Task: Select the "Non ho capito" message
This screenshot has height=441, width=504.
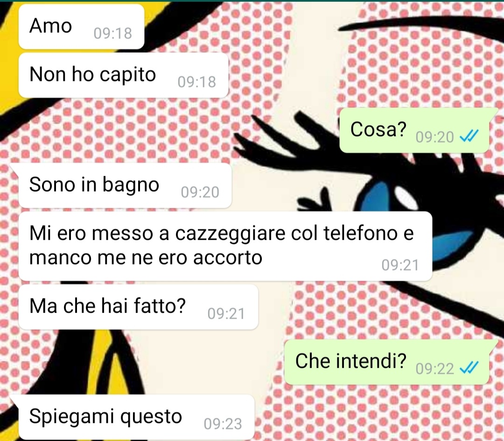Action: click(123, 75)
